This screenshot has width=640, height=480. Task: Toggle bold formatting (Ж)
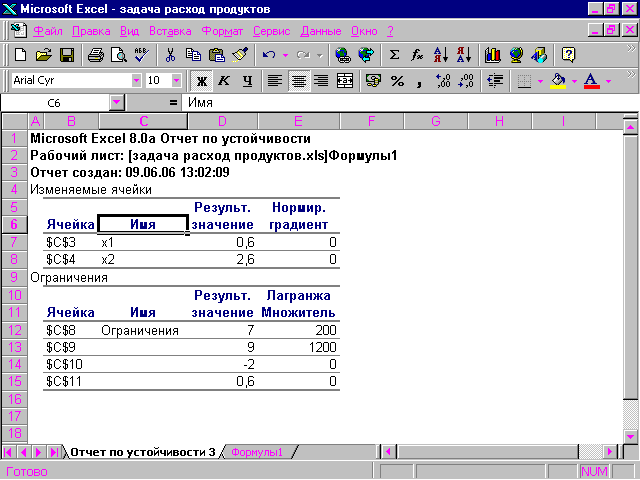pos(201,80)
